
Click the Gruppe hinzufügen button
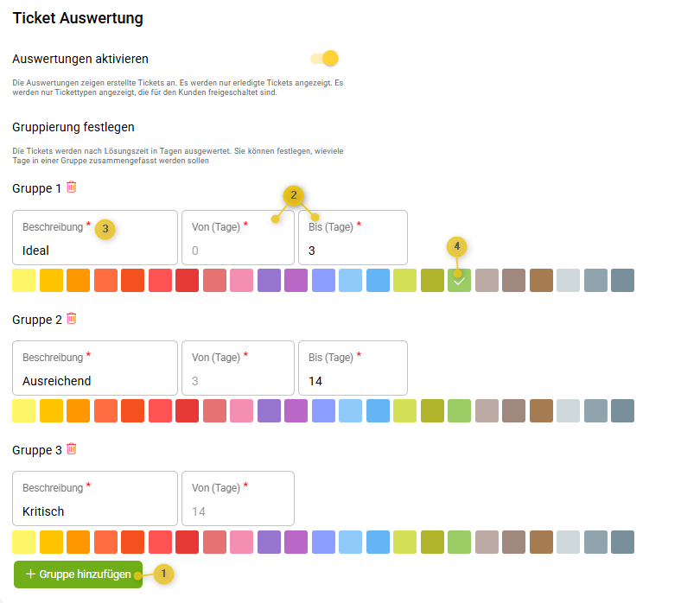78,574
